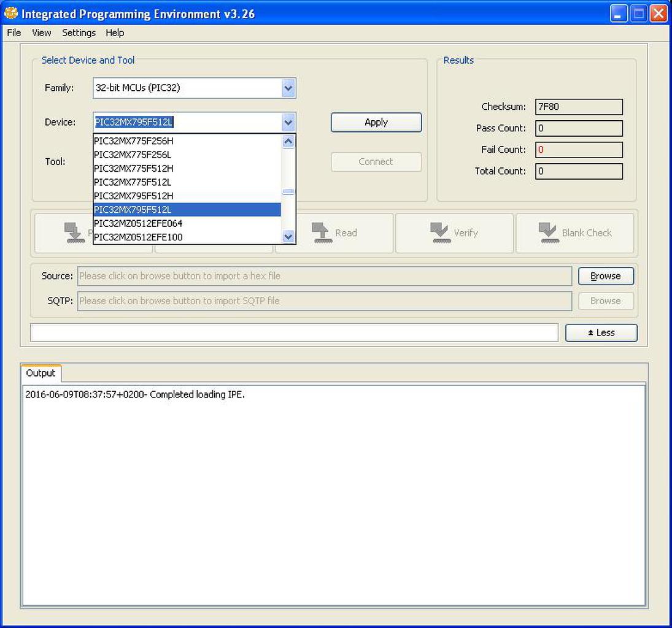This screenshot has width=672, height=628.
Task: Click the device list scrollbar thumb
Action: pos(288,192)
